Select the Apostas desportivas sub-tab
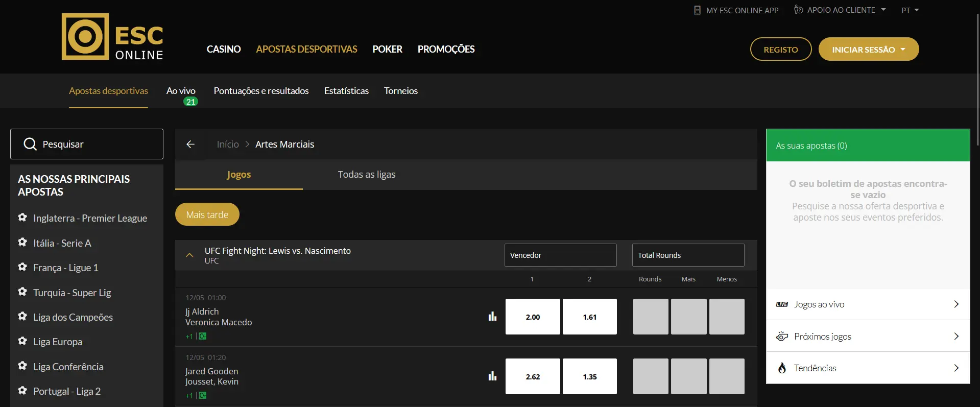This screenshot has width=980, height=407. [108, 90]
